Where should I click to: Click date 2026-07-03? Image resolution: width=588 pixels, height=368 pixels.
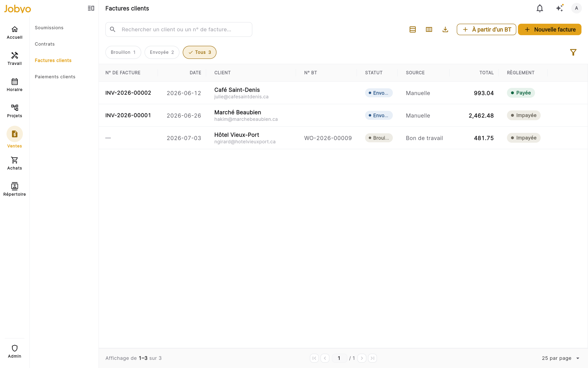pos(184,138)
